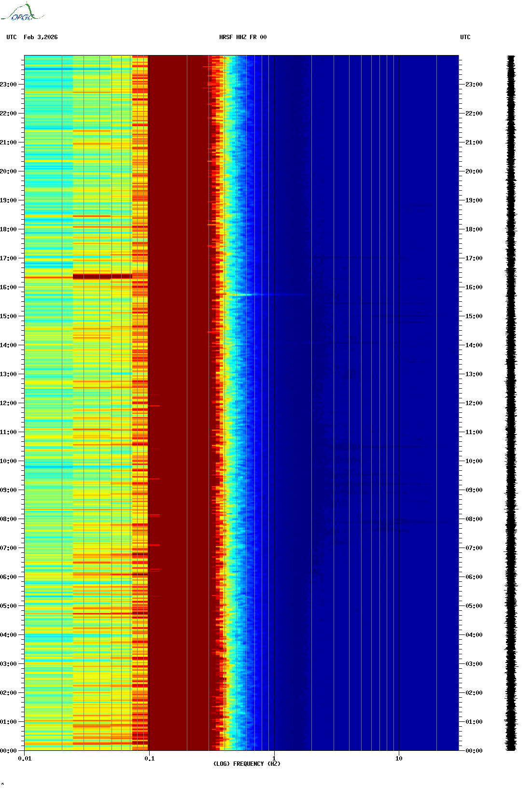Image resolution: width=532 pixels, height=789 pixels.
Task: Click the OPGC logo in top-left corner
Action: coord(22,13)
